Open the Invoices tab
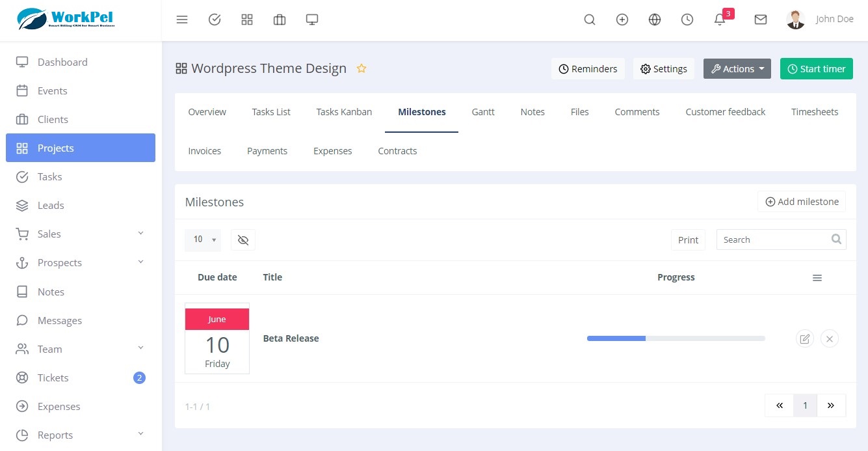868x451 pixels. [x=205, y=151]
